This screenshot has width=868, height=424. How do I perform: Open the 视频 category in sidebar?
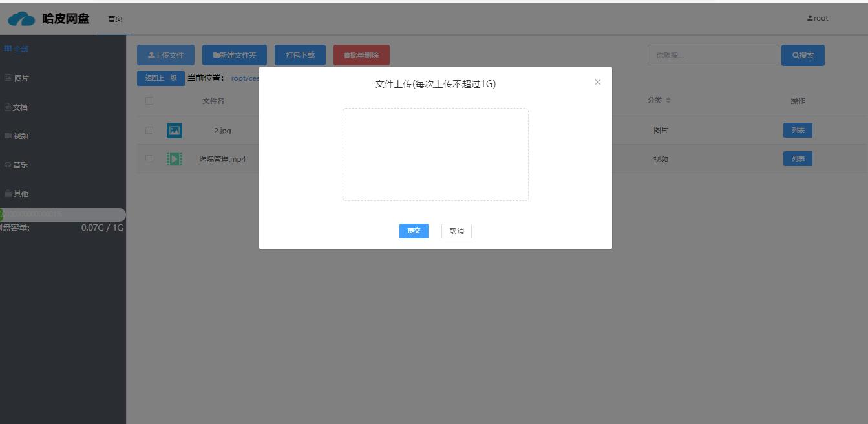point(17,136)
